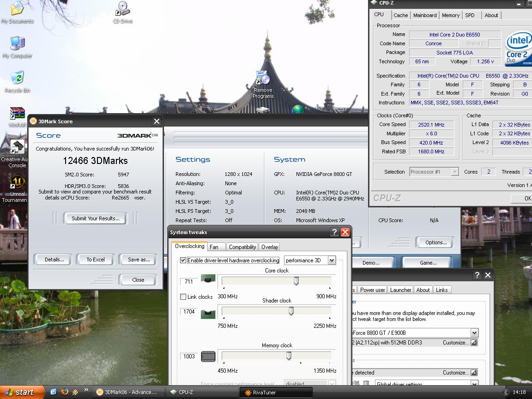532x399 pixels.
Task: Click Submit Your Results button
Action: [x=95, y=218]
